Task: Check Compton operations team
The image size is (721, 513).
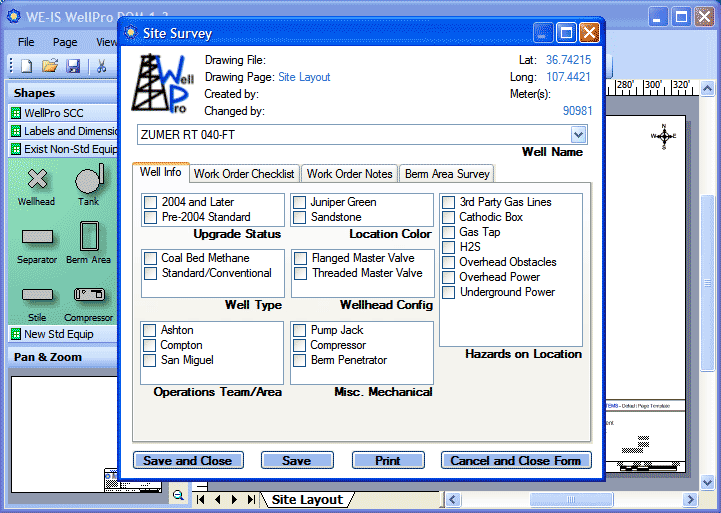Action: click(149, 345)
